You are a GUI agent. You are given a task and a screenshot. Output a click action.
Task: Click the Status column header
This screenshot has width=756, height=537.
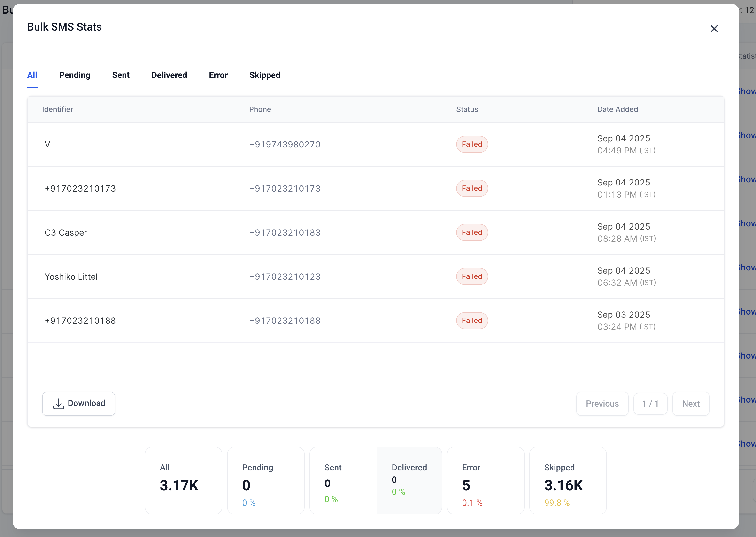pos(467,109)
